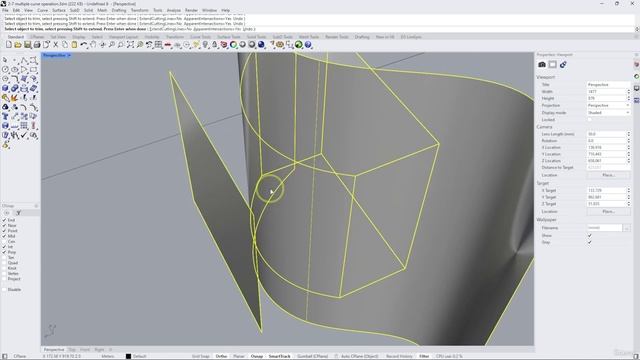Click the Osnap panel filter funnel icon
Viewport: 640px width, 360px height.
pyautogui.click(x=18, y=213)
